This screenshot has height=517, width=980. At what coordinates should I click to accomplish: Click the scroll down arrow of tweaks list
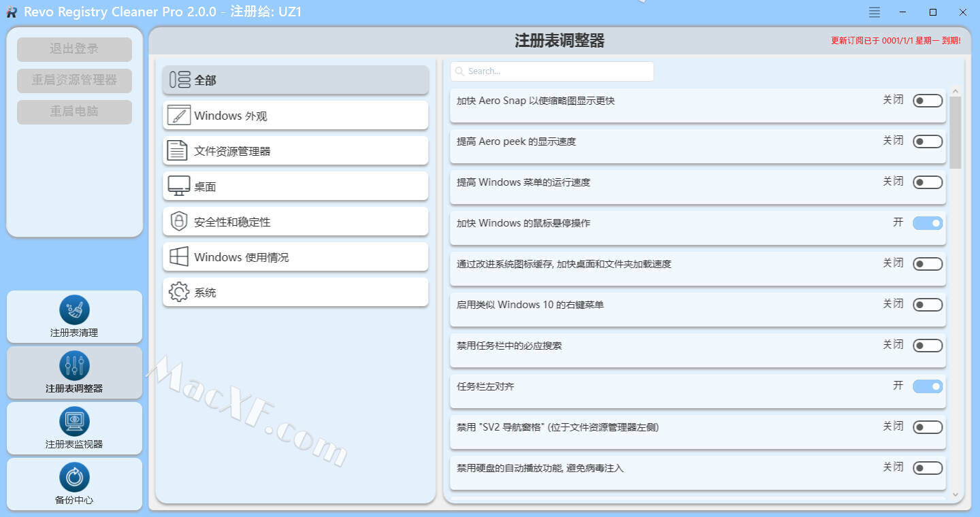click(955, 494)
